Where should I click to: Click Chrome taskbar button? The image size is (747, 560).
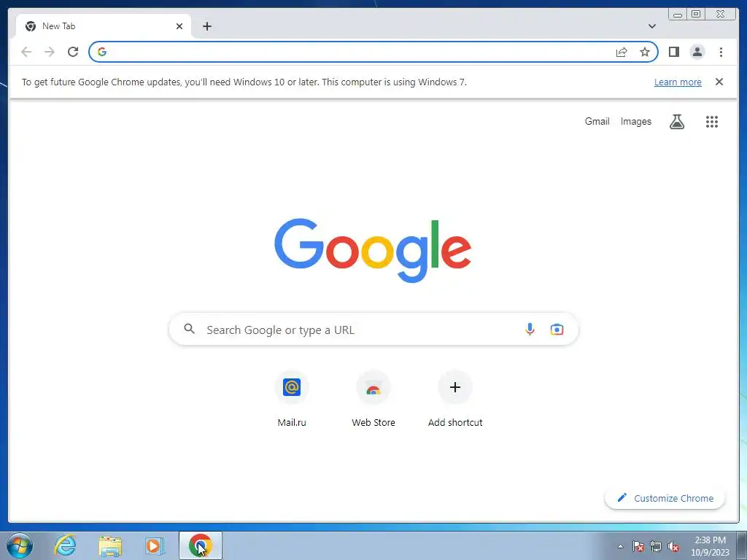click(x=200, y=545)
